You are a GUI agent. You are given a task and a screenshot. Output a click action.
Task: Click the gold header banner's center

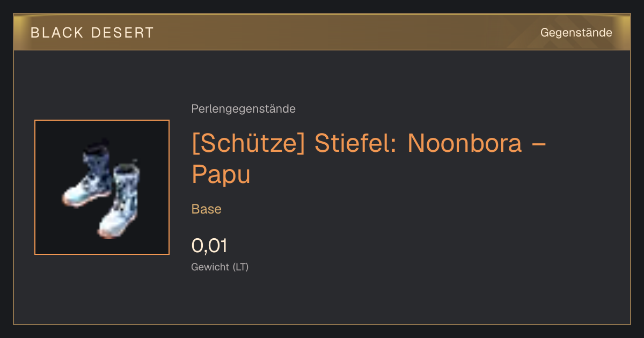pyautogui.click(x=322, y=32)
